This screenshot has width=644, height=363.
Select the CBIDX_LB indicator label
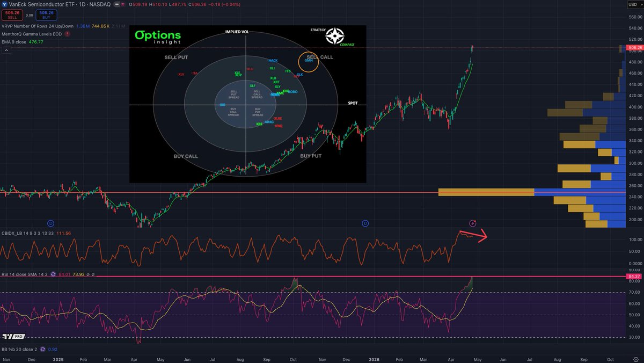tap(27, 234)
